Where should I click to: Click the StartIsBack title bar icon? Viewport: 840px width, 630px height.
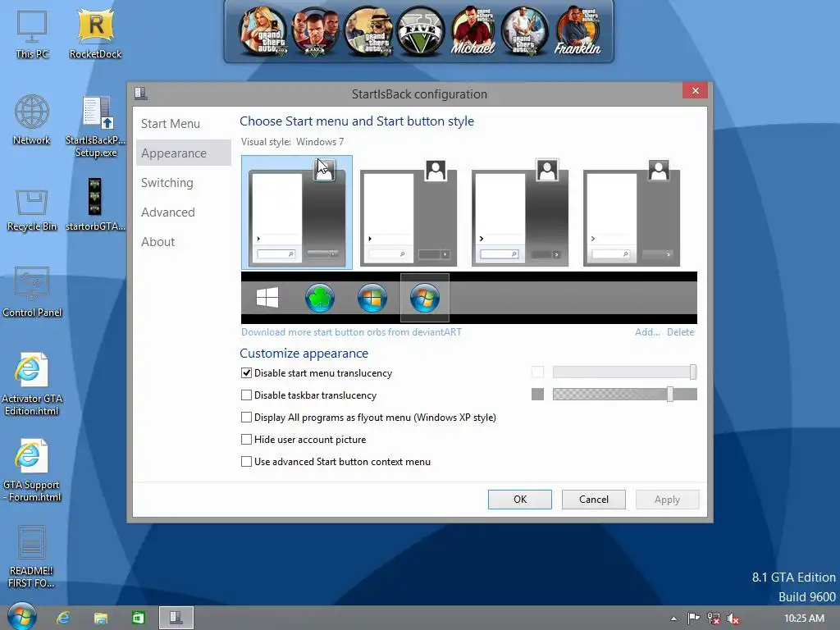click(x=141, y=94)
